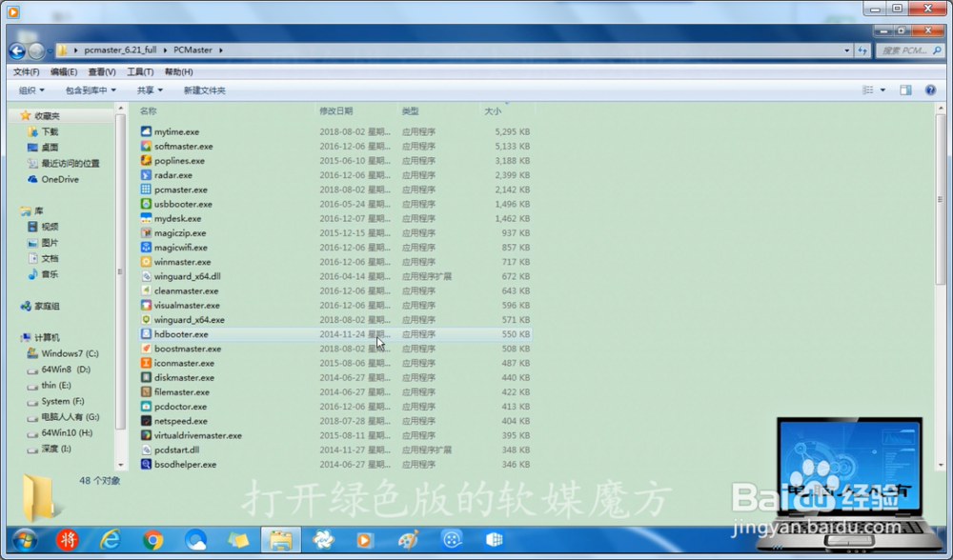
Task: Click pcmaster_6.21_full breadcrumb
Action: (x=120, y=50)
